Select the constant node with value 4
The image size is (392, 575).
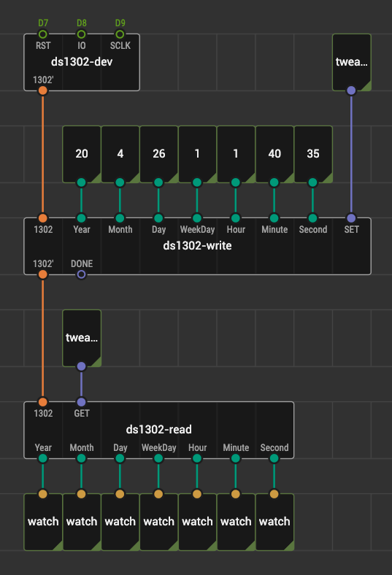point(120,154)
